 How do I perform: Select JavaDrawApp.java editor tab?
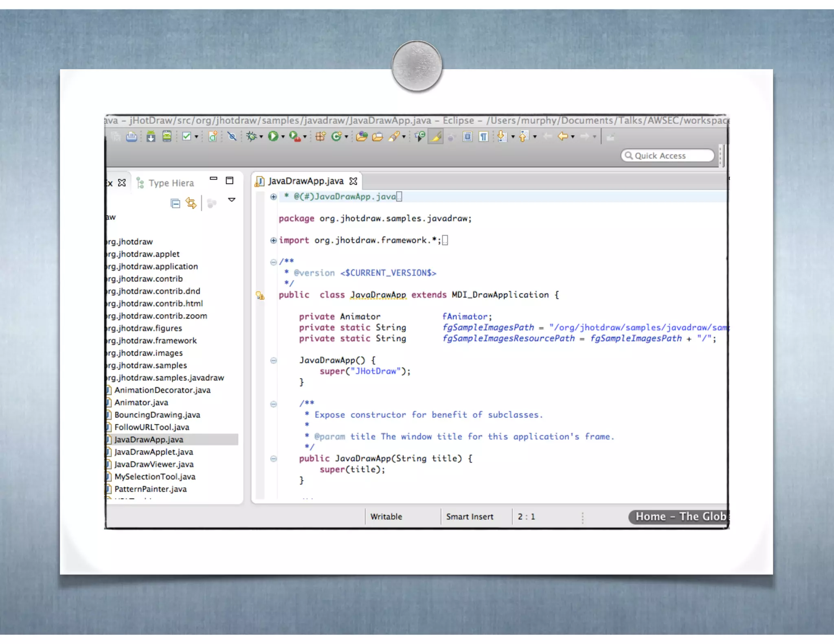click(x=305, y=181)
